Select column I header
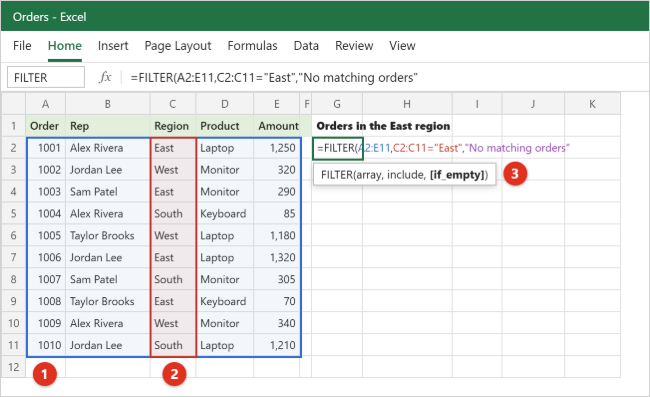 (x=477, y=104)
